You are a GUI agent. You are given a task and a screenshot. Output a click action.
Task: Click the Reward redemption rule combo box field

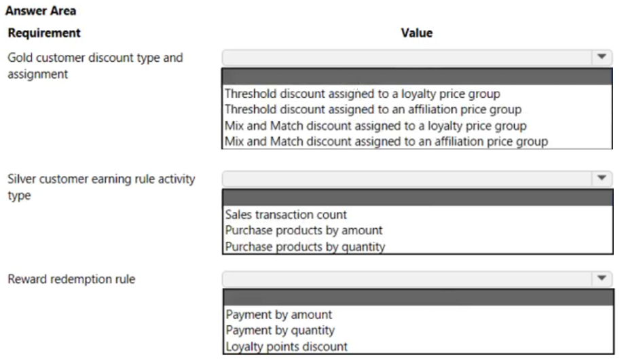point(417,278)
